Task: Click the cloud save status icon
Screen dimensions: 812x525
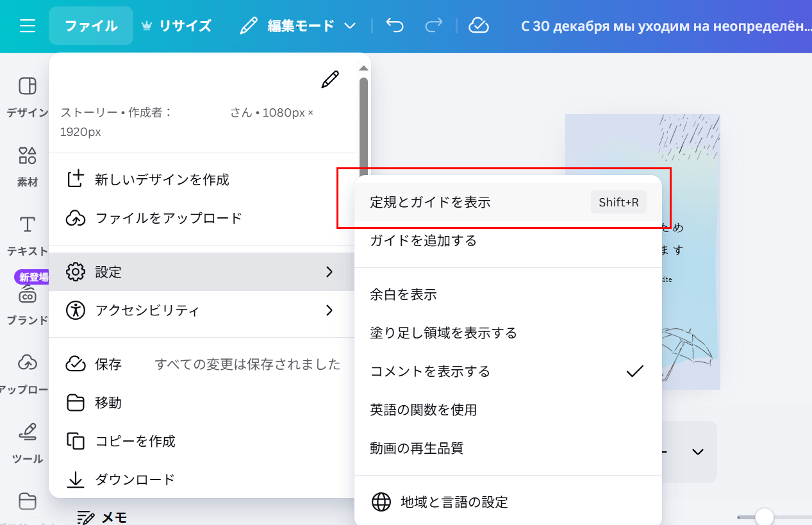Action: tap(479, 26)
